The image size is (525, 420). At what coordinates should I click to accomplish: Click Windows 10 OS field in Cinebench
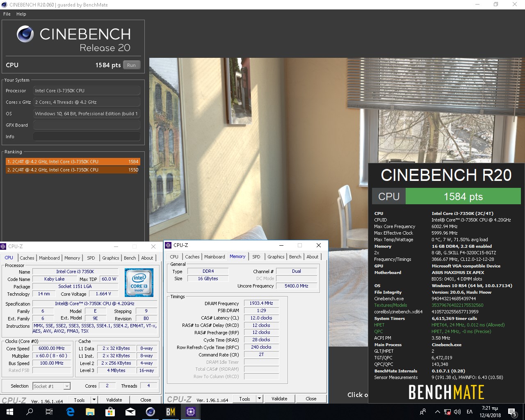[x=87, y=114]
